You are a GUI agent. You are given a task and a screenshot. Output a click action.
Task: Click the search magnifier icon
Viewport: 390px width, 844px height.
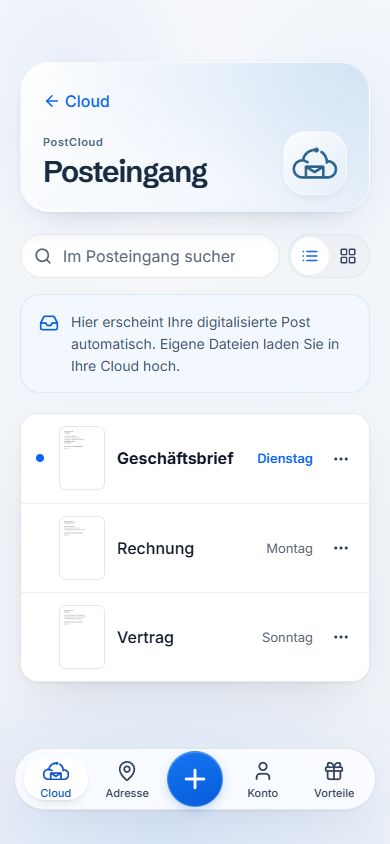43,256
